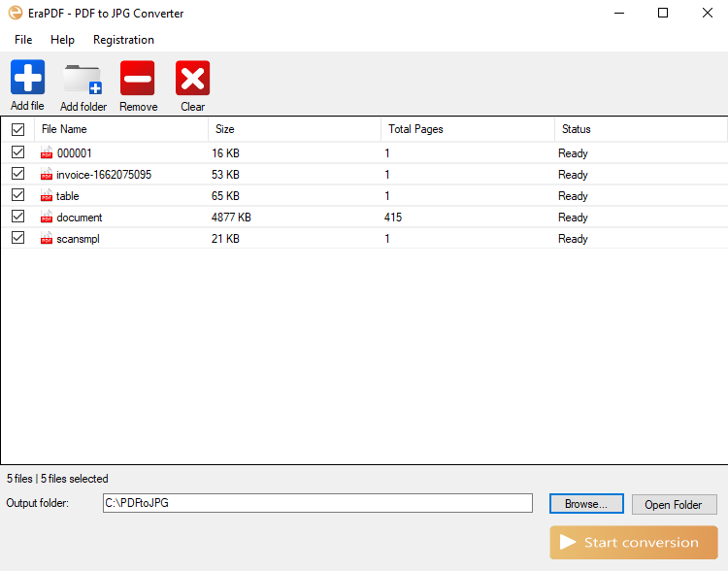Click the 415 total pages cell
This screenshot has width=728, height=571.
[393, 217]
